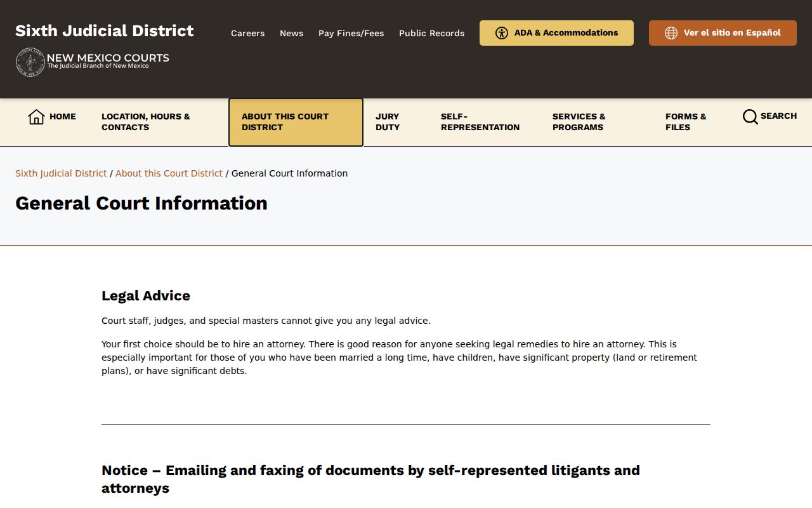
Task: Visit the Public Records page
Action: coord(431,33)
